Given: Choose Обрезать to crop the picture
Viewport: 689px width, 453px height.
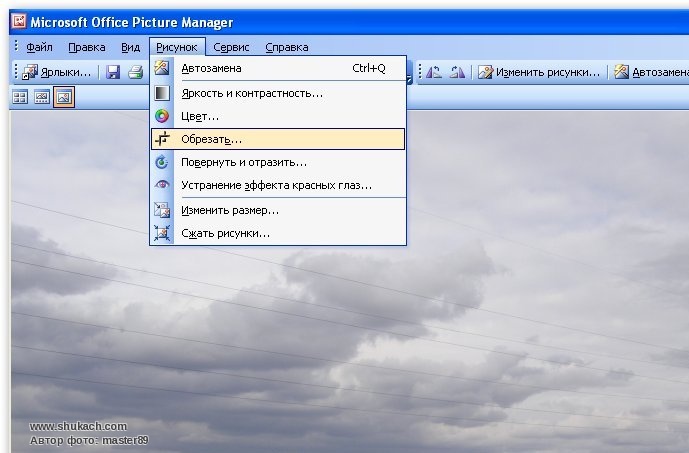Looking at the screenshot, I should tap(278, 139).
